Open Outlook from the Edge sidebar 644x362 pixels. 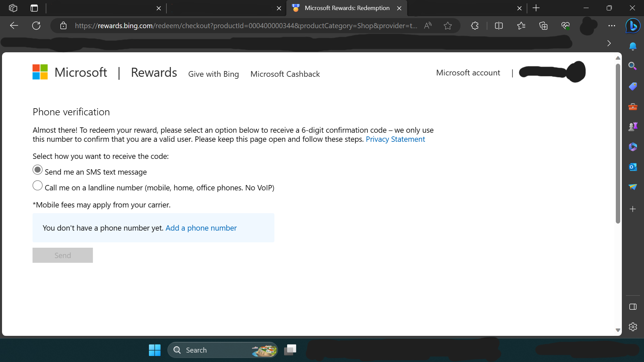(x=633, y=167)
